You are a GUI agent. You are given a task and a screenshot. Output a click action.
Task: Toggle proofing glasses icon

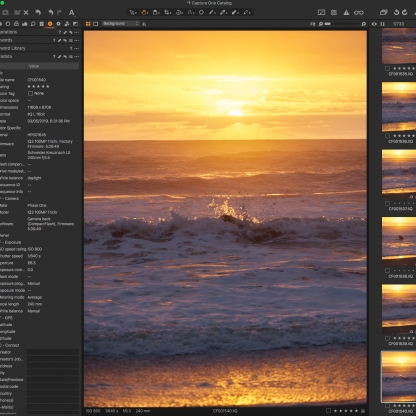pyautogui.click(x=359, y=13)
